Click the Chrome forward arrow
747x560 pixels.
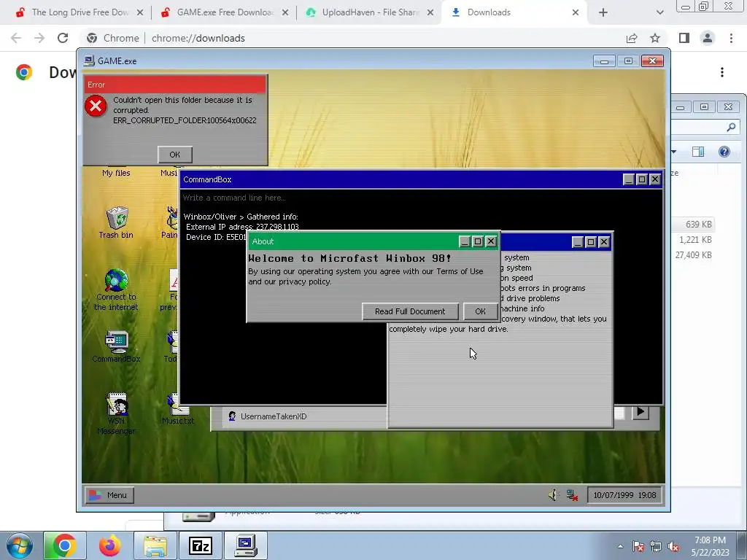(39, 38)
